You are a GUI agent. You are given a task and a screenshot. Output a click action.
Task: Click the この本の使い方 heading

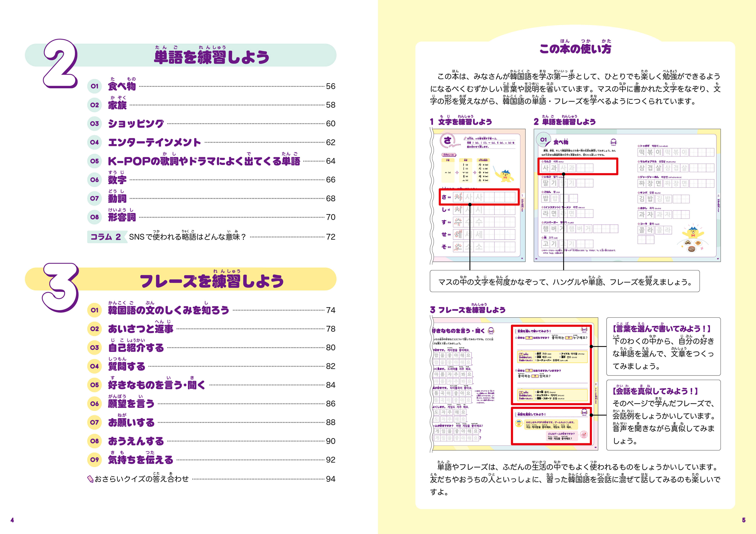tap(575, 49)
